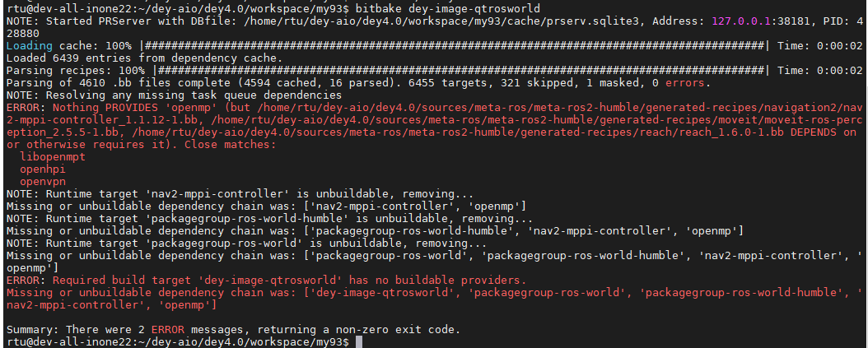This screenshot has height=348, width=868.
Task: Click the 'Loading cache' progress bar
Action: click(455, 45)
